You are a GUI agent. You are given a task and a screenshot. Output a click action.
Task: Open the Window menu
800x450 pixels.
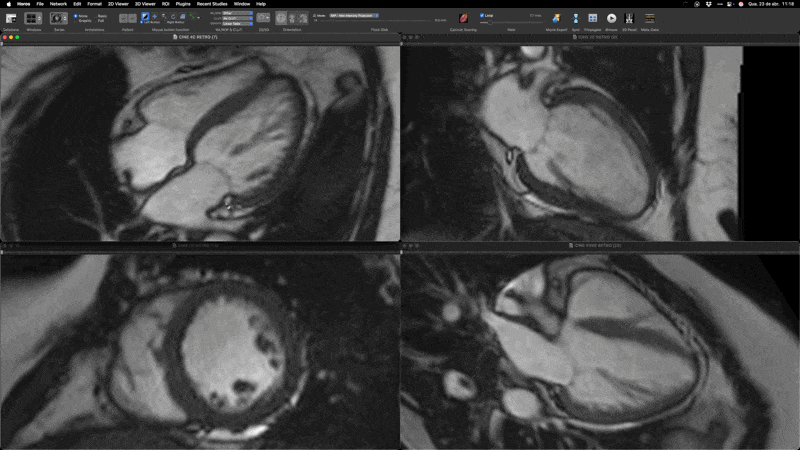pyautogui.click(x=242, y=4)
